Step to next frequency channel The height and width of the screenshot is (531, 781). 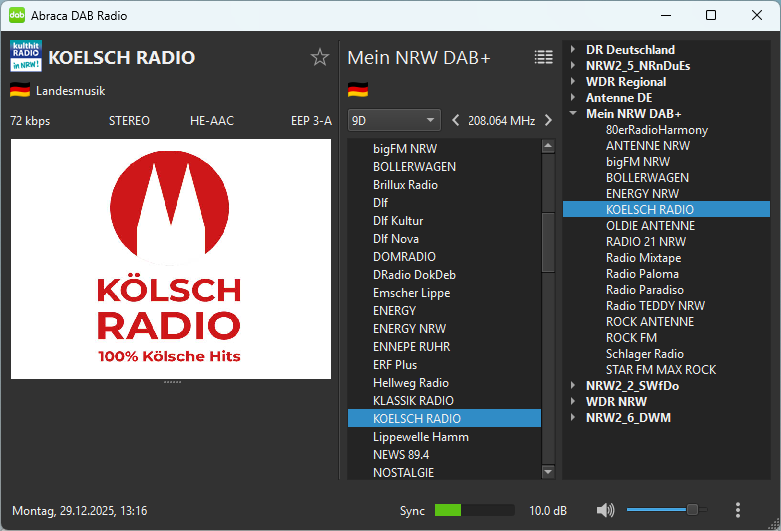(548, 120)
